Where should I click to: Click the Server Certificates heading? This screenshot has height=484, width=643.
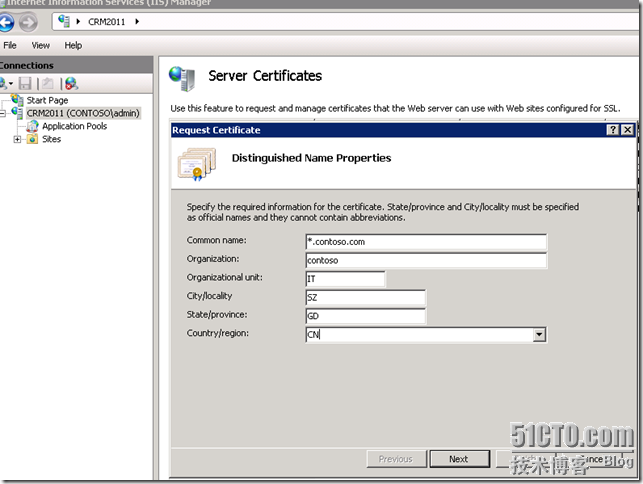pyautogui.click(x=265, y=76)
